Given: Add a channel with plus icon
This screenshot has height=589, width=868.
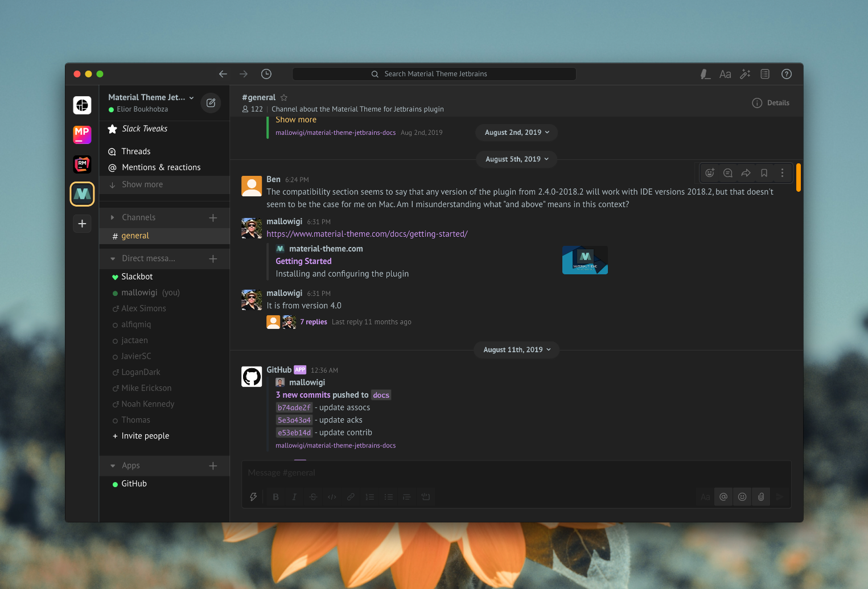Looking at the screenshot, I should [213, 217].
